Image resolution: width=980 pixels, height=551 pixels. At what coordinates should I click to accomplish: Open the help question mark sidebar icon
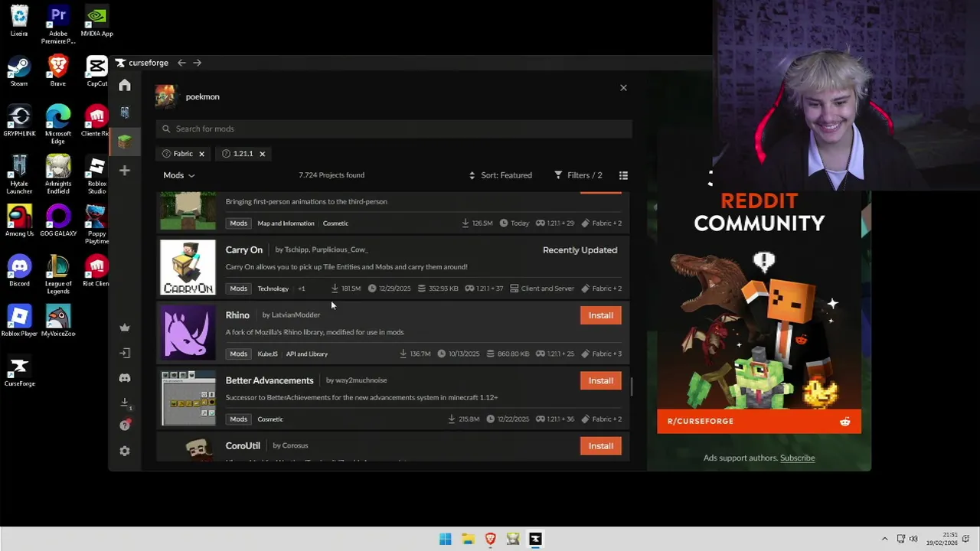(x=125, y=425)
